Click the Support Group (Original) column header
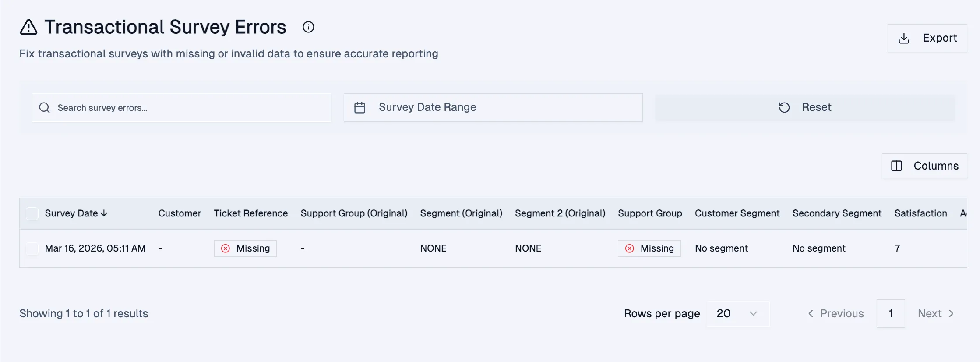The width and height of the screenshot is (980, 362). [354, 213]
